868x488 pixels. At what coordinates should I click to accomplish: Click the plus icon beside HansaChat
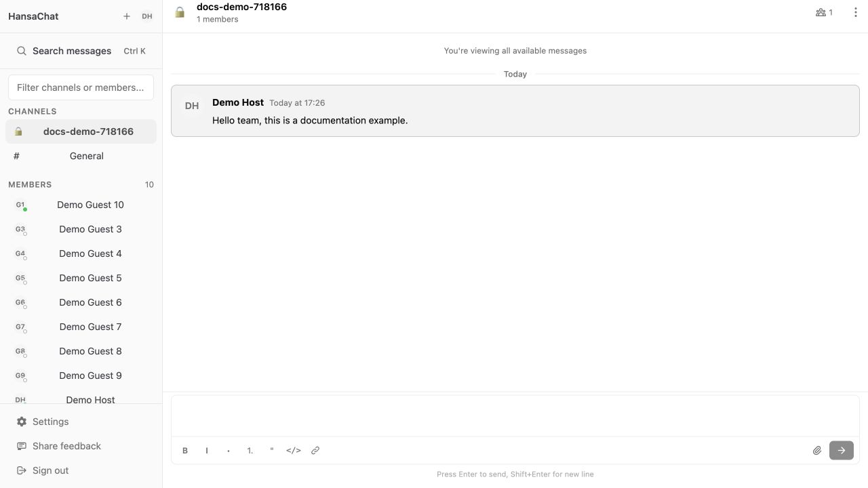click(x=127, y=16)
